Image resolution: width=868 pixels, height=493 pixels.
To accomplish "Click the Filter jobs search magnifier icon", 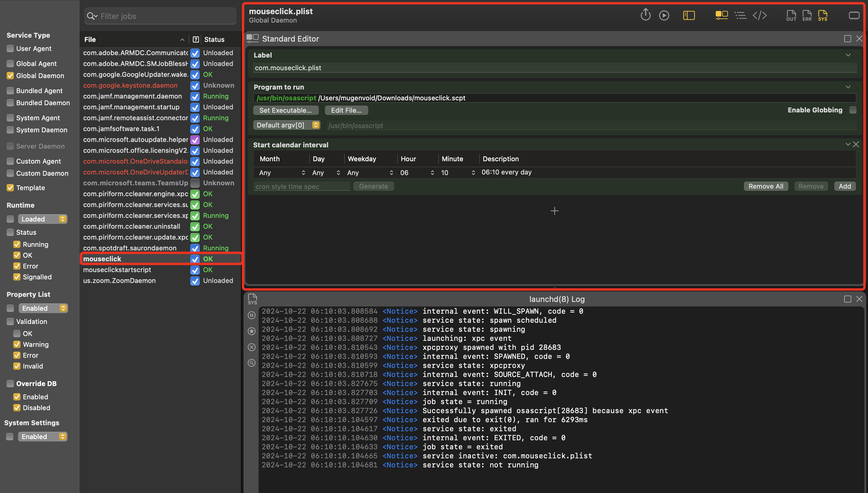I will point(92,16).
